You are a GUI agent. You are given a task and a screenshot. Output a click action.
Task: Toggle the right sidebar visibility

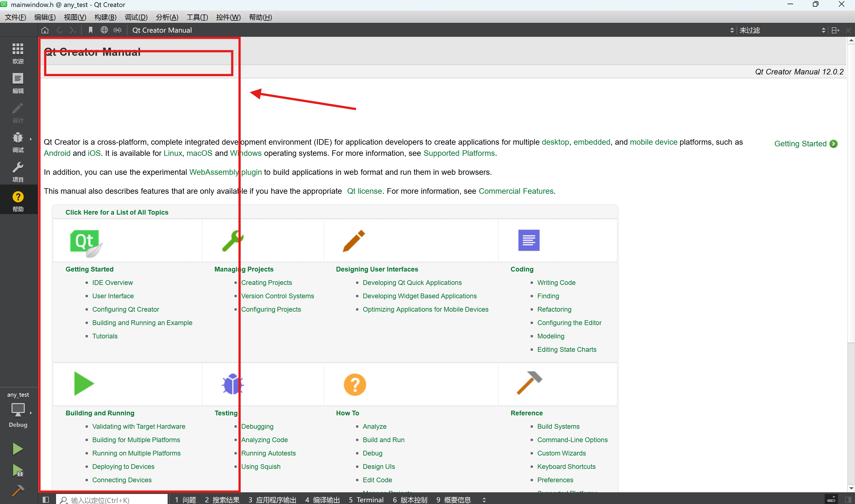coord(848,500)
